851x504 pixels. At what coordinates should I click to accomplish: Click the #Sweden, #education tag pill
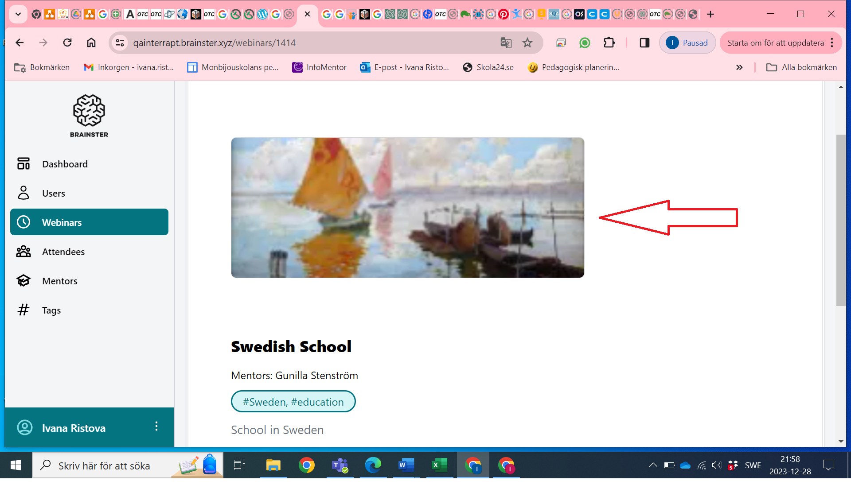293,402
